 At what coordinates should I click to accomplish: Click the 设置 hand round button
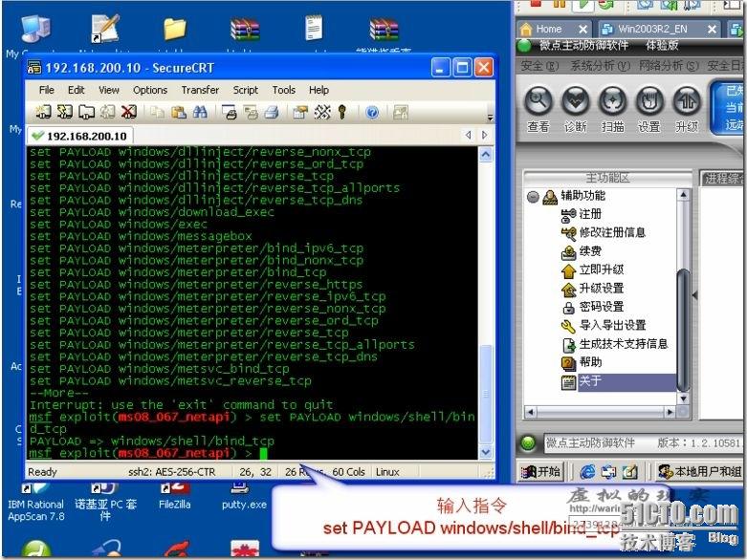coord(649,101)
